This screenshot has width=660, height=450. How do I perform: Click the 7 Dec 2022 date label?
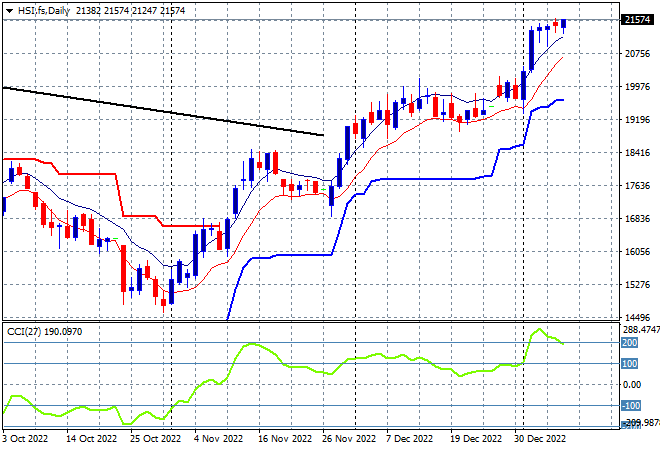[x=410, y=439]
